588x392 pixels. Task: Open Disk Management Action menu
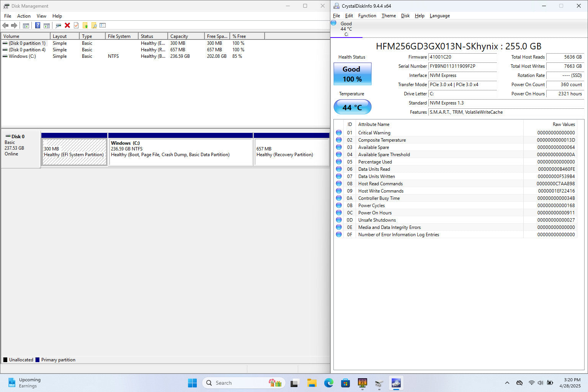[x=24, y=16]
